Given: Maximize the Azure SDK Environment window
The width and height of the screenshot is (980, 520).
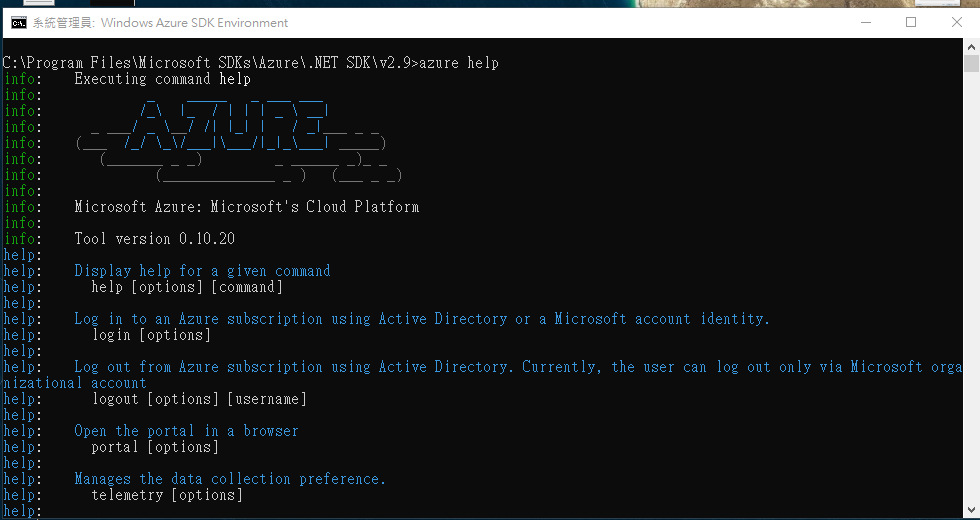Looking at the screenshot, I should pyautogui.click(x=911, y=22).
